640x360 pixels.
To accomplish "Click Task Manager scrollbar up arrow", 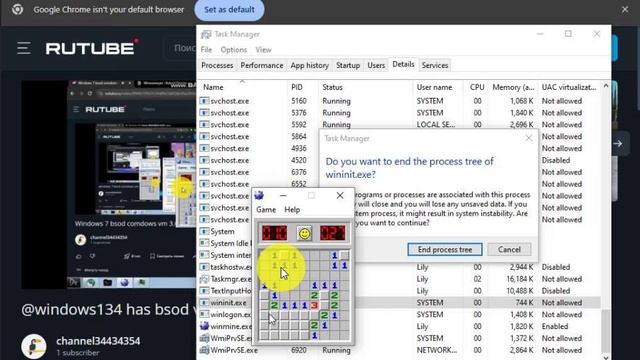I will click(x=606, y=86).
